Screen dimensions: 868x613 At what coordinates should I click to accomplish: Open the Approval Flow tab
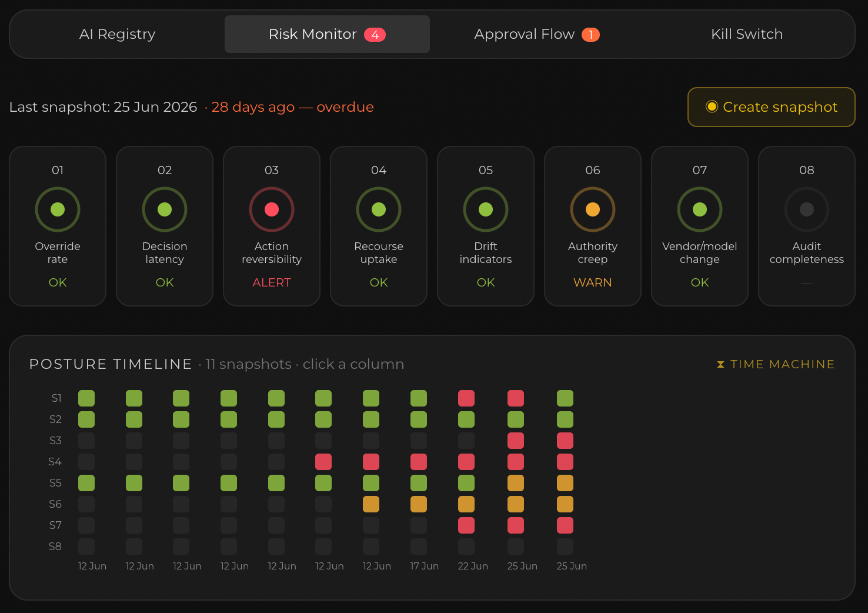(537, 34)
